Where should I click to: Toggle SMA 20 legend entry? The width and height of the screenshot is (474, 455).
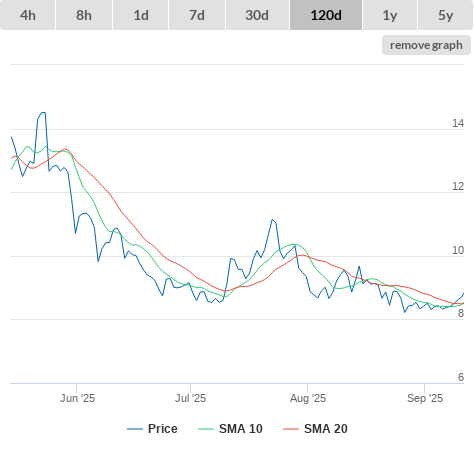point(326,429)
